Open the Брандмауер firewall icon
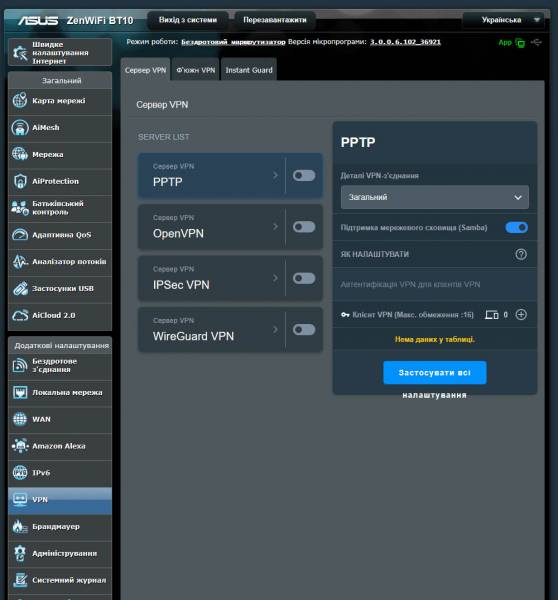The height and width of the screenshot is (600, 558). tap(20, 527)
